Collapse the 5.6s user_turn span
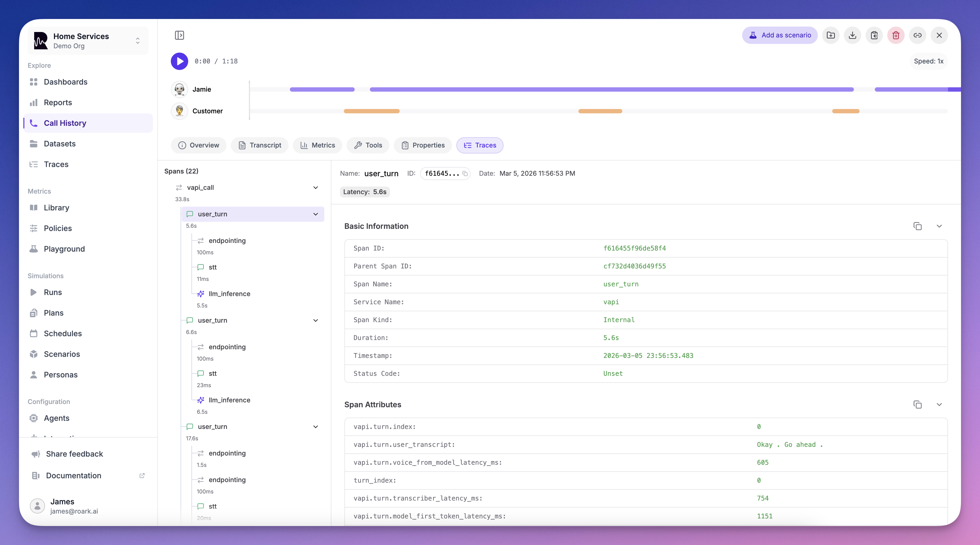 (315, 214)
